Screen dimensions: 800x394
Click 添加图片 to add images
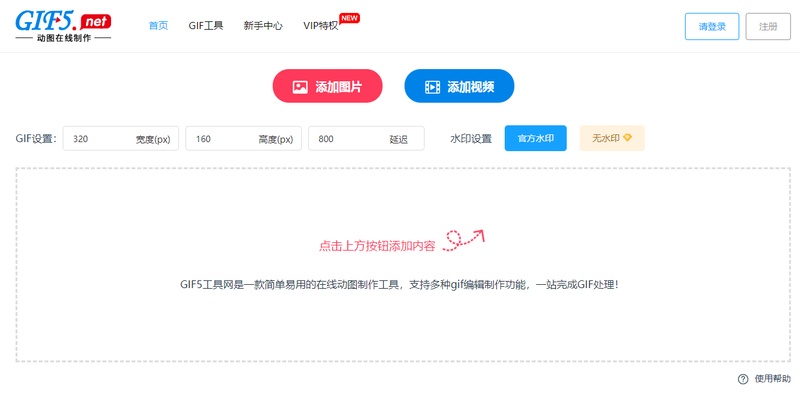328,86
